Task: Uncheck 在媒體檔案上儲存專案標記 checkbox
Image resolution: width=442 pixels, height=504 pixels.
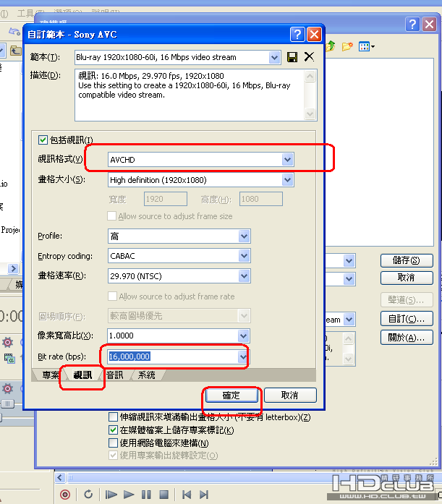Action: pyautogui.click(x=113, y=430)
